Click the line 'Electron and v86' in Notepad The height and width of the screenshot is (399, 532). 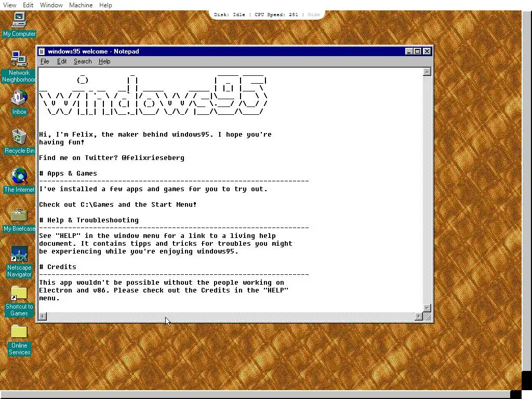tap(164, 290)
